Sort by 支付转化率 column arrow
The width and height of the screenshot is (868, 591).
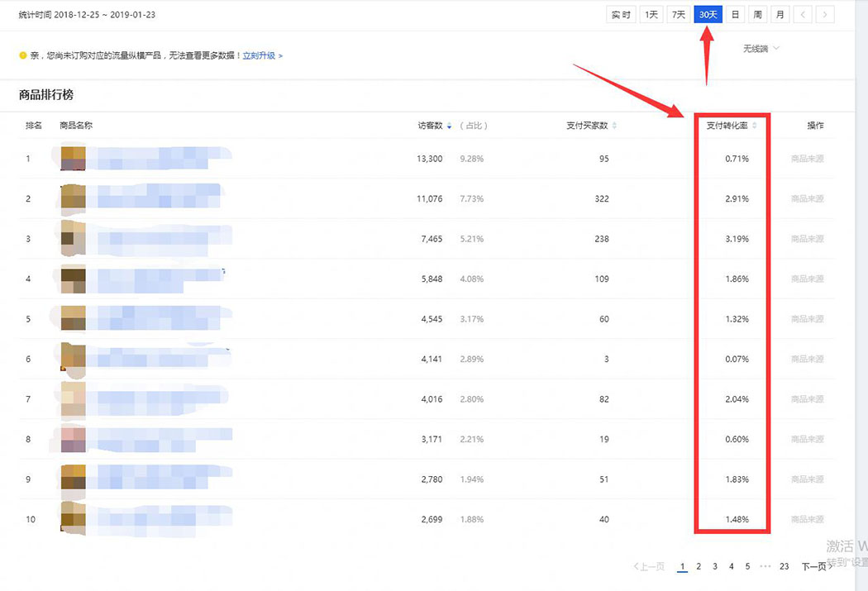(755, 126)
